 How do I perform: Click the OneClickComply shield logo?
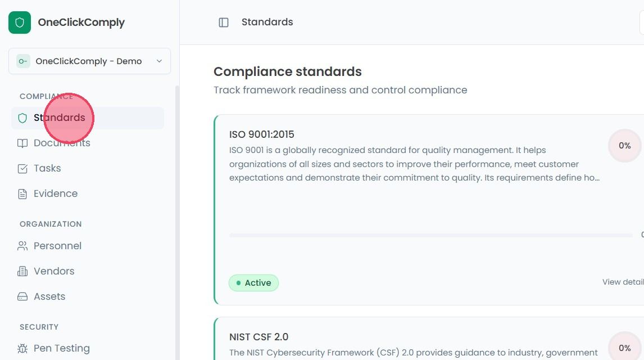pos(19,22)
